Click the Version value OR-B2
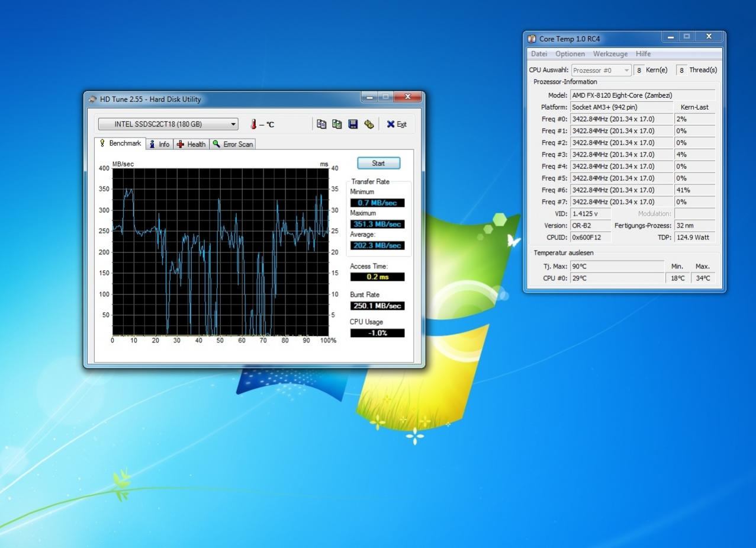The width and height of the screenshot is (756, 548). pyautogui.click(x=591, y=226)
